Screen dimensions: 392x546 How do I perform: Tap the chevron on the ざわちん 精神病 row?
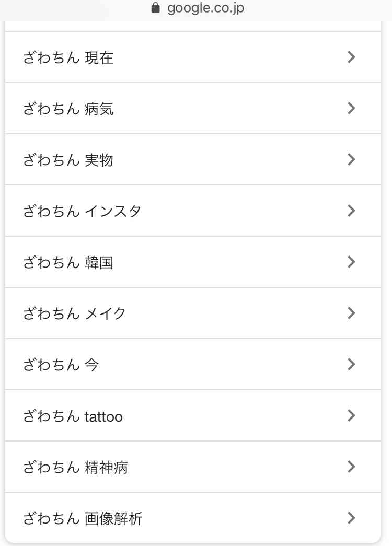tap(351, 467)
